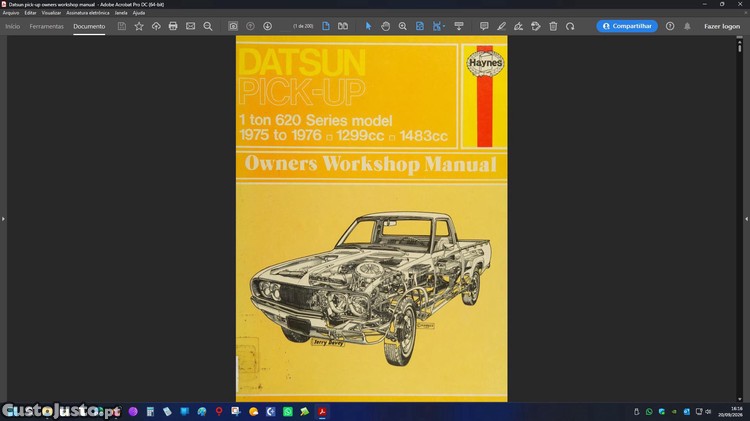Open the Visualizar menu
This screenshot has width=750, height=421.
[x=51, y=13]
